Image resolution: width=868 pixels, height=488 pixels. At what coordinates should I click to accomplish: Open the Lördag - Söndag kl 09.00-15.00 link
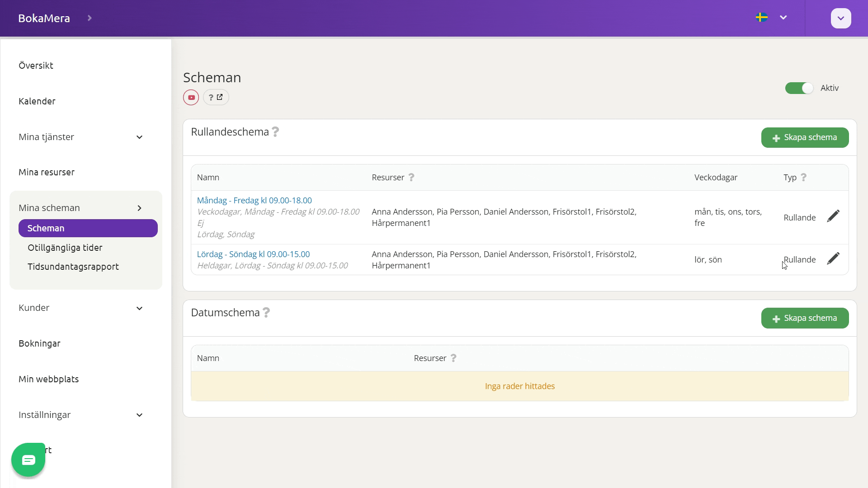(x=253, y=254)
